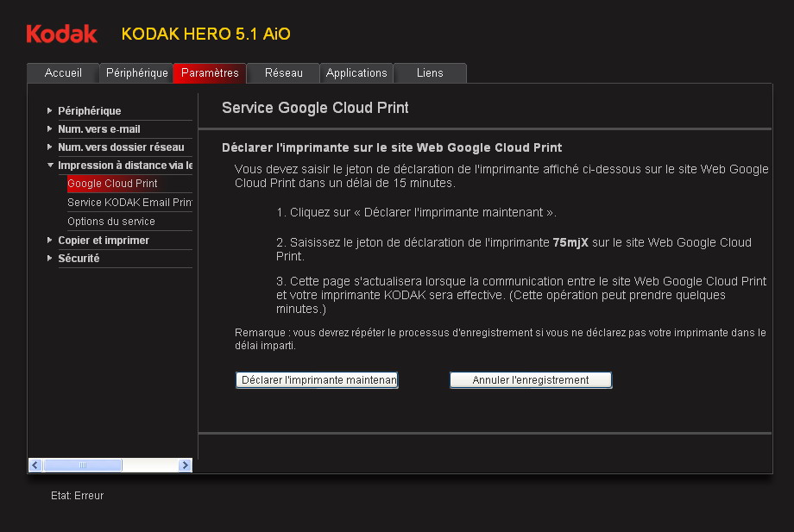Expand Num. vers dossier réseau section

point(120,147)
